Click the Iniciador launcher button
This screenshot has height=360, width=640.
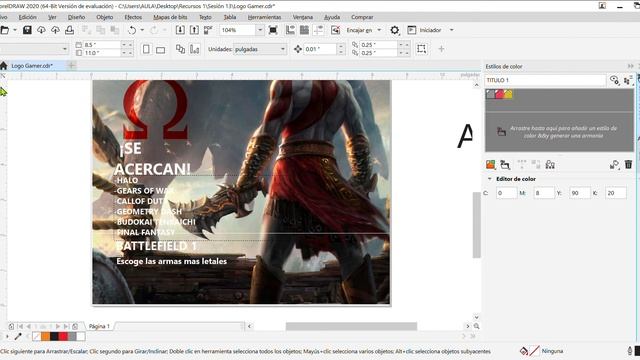[424, 30]
